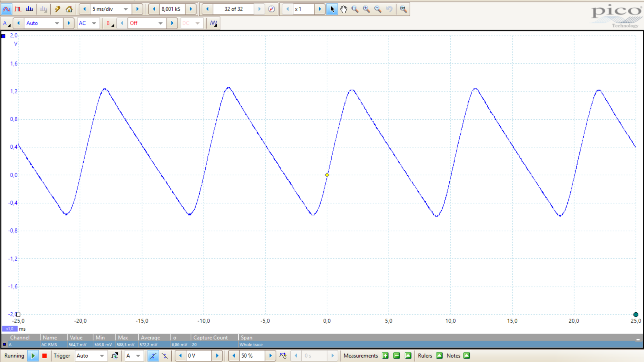Decrease the timebase from 5 ms/div

84,9
